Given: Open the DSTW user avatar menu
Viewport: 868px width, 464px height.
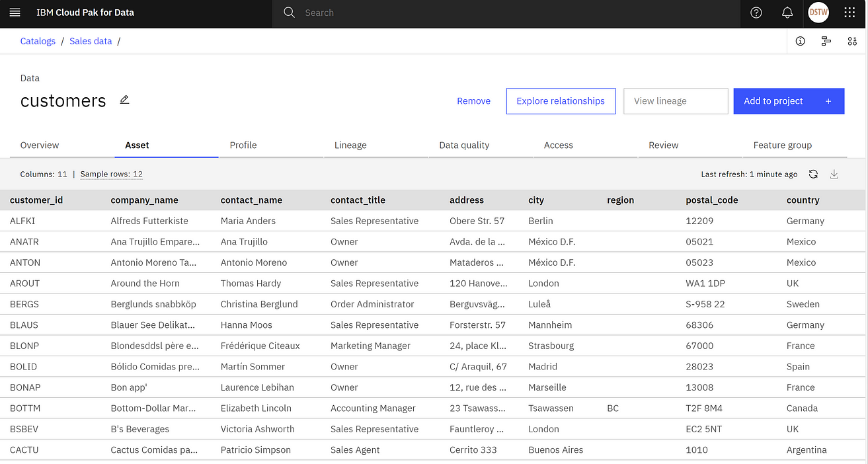Looking at the screenshot, I should (x=818, y=13).
